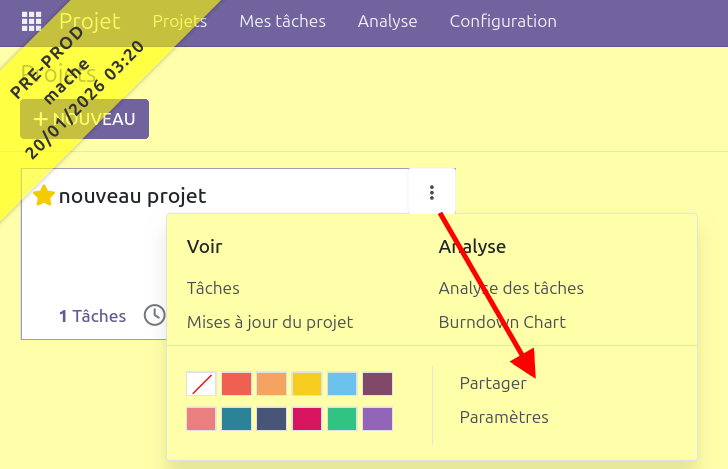Toggle the favorite star on nouveau projet

pos(44,196)
